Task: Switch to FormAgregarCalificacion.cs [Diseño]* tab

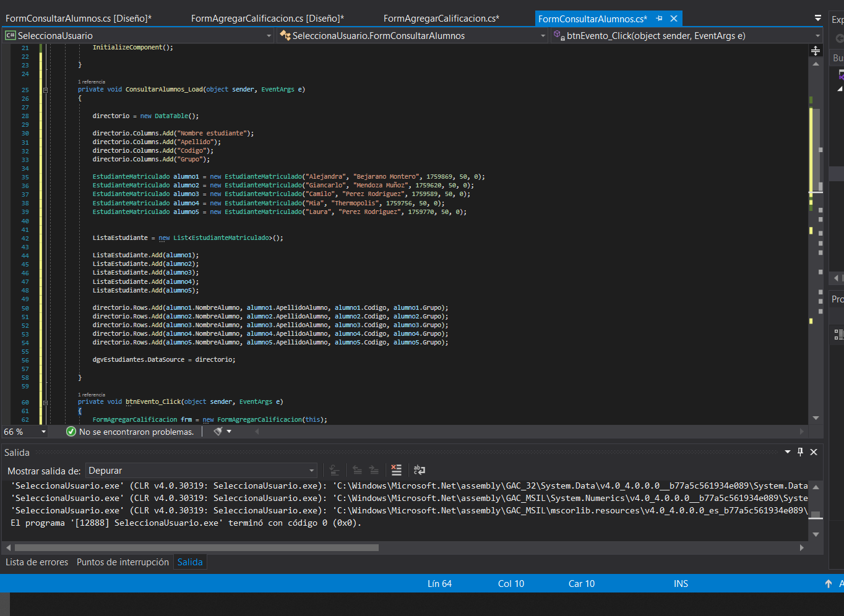Action: tap(267, 19)
